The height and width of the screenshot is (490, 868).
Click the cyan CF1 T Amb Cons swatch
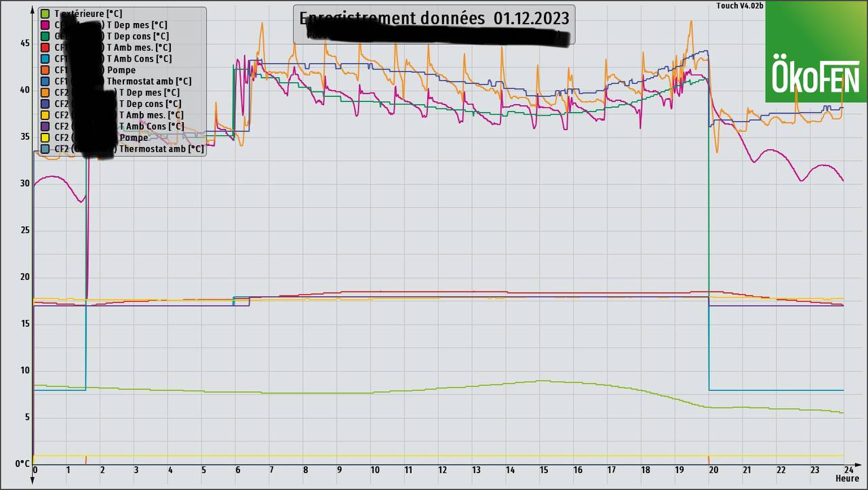tap(45, 58)
